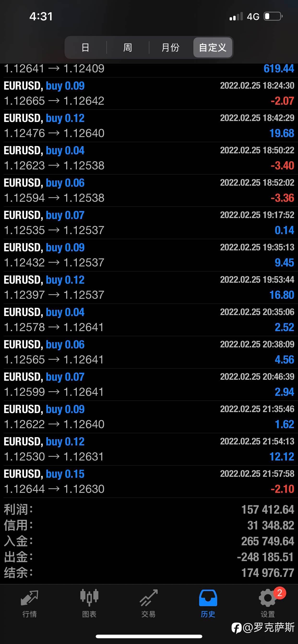Screen dimensions: 298x644
Task: Tap the home indicator bar
Action: click(x=149, y=636)
